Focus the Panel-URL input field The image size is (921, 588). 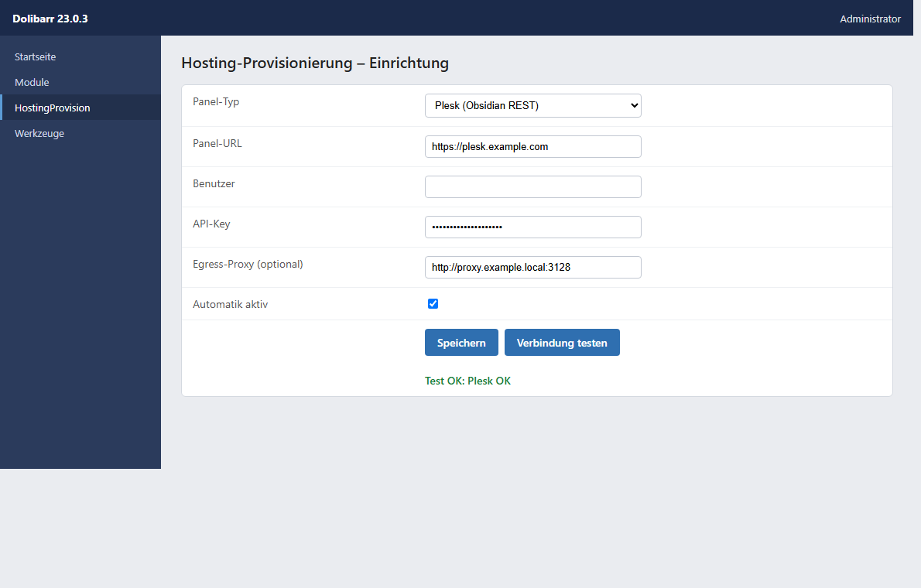(532, 147)
